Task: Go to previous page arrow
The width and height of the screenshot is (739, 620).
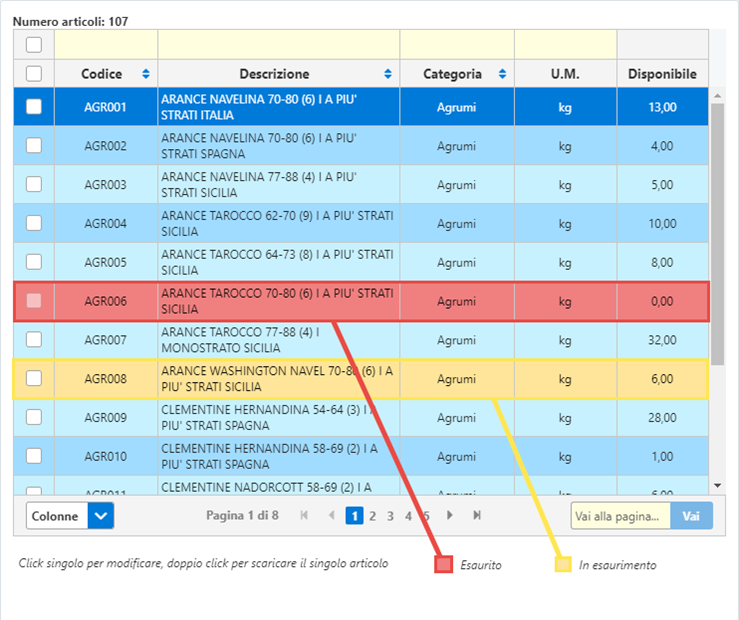Action: [x=332, y=515]
